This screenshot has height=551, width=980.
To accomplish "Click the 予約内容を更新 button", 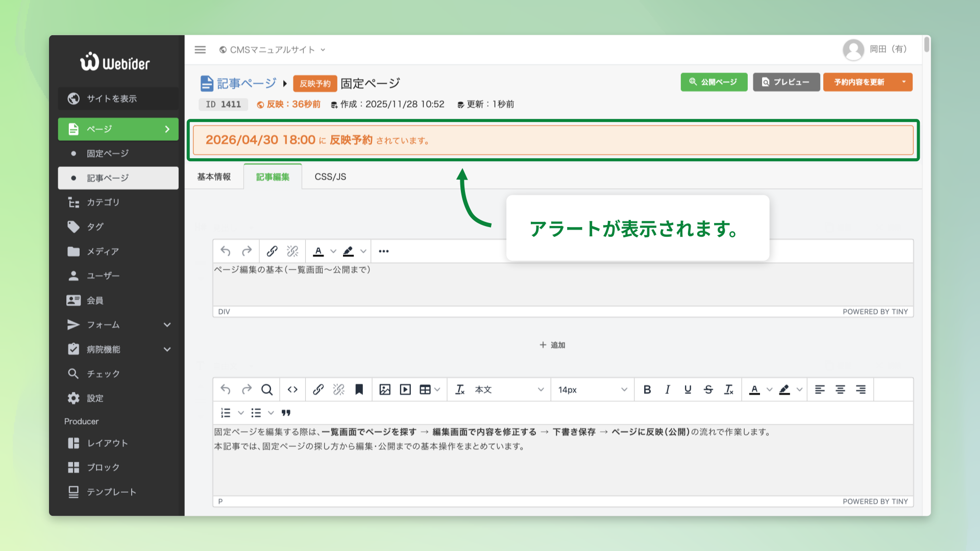I will (860, 82).
